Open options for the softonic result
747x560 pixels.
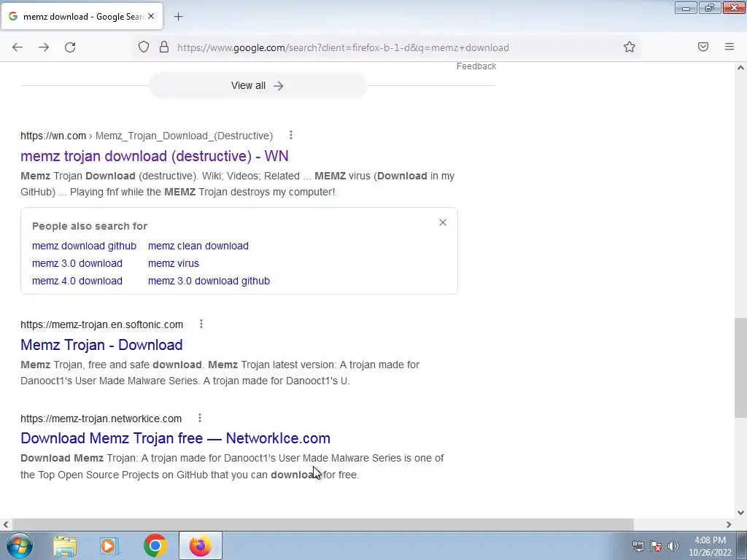click(x=201, y=324)
